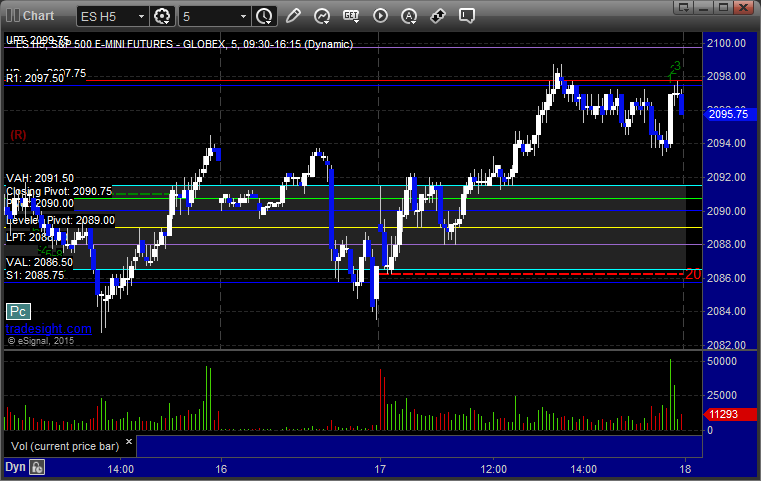Expand the 5 interval dropdown
This screenshot has height=481, width=761.
pyautogui.click(x=244, y=17)
